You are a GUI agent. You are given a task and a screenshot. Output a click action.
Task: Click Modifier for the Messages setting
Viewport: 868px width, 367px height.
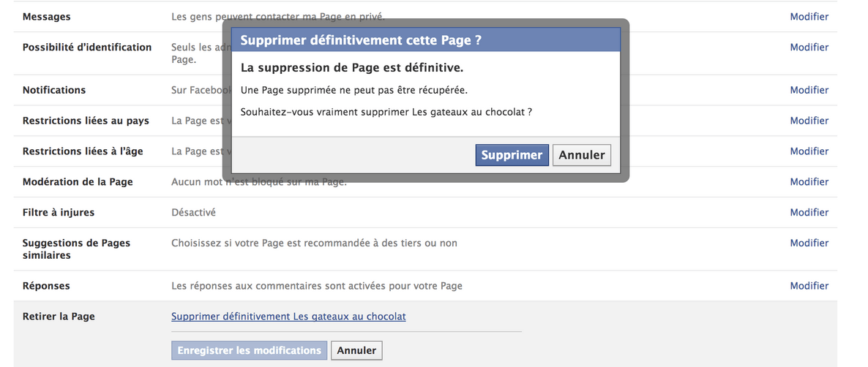[809, 16]
